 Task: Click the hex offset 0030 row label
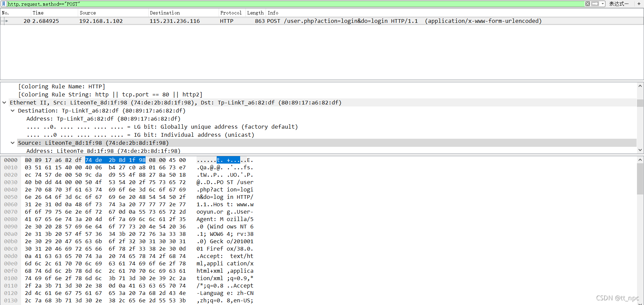pos(11,182)
